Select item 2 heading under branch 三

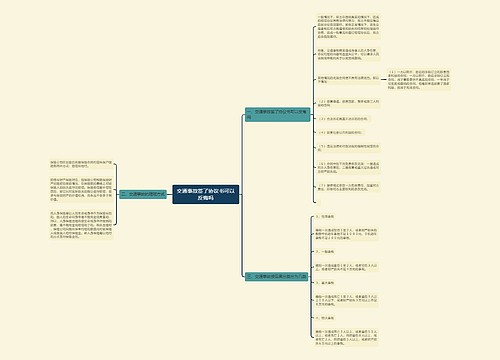pyautogui.click(x=325, y=252)
